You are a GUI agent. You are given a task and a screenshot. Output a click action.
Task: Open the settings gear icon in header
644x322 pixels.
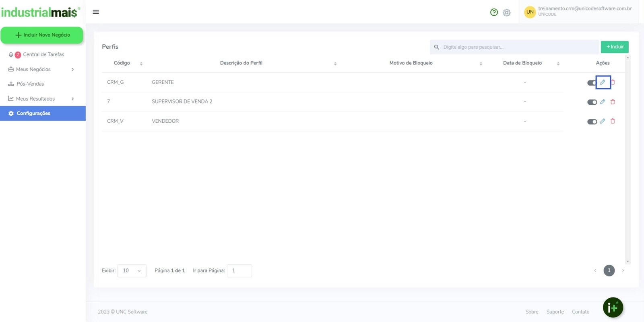click(x=506, y=12)
